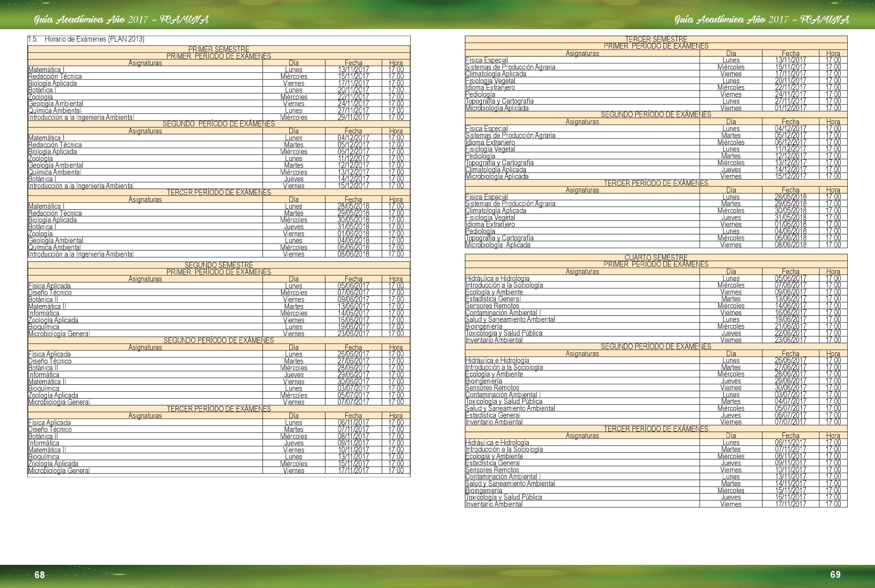875x588 pixels.
Task: Click "Hidráulica e Hidrología" in the row dated 26/06/2017
Action: click(x=497, y=361)
